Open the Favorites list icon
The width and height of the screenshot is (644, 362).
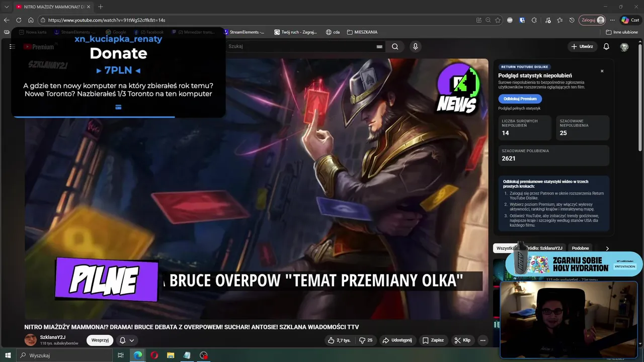coord(559,20)
